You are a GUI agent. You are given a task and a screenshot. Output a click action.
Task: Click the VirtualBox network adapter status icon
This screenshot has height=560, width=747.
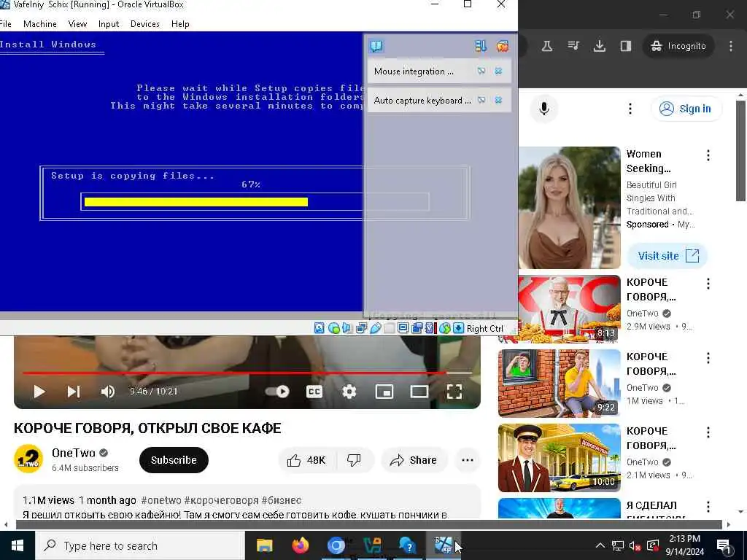click(x=361, y=328)
